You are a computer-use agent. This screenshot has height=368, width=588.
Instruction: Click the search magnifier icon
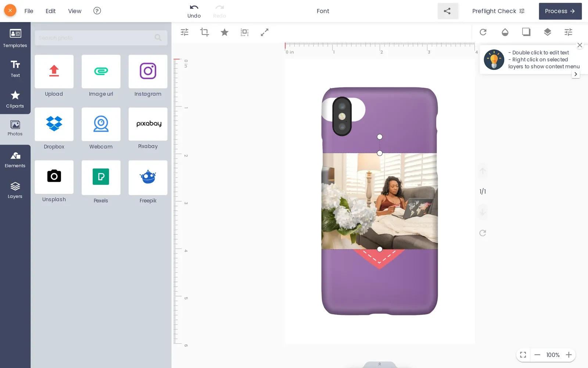[x=158, y=38]
